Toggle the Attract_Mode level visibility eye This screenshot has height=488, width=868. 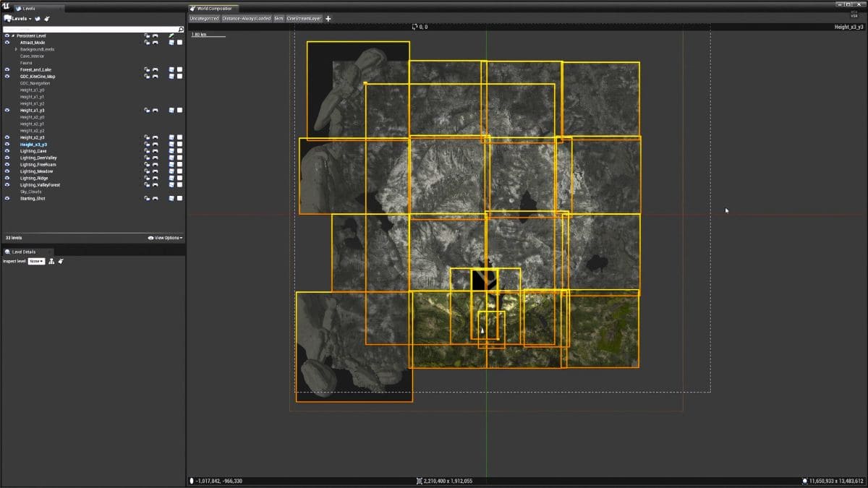click(x=8, y=41)
